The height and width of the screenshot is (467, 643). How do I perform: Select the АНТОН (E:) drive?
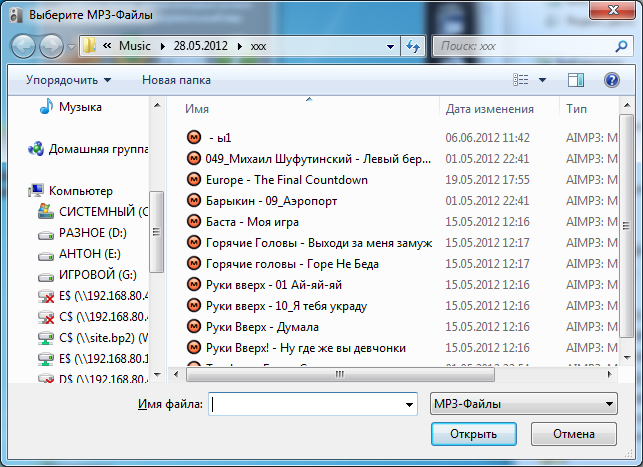click(x=90, y=254)
